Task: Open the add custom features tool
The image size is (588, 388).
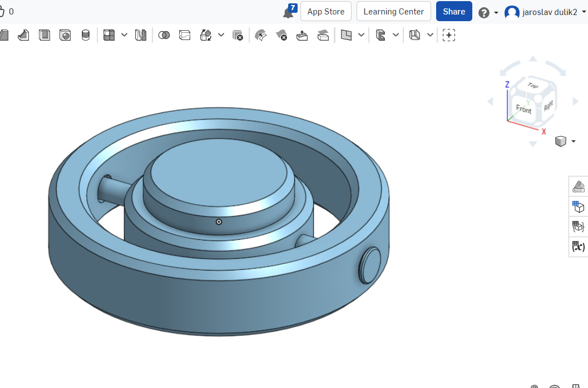Action: (449, 35)
